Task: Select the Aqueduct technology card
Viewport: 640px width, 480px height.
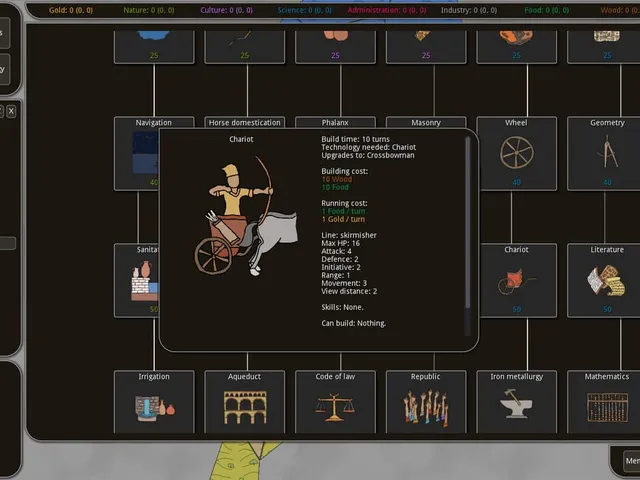Action: [244, 402]
